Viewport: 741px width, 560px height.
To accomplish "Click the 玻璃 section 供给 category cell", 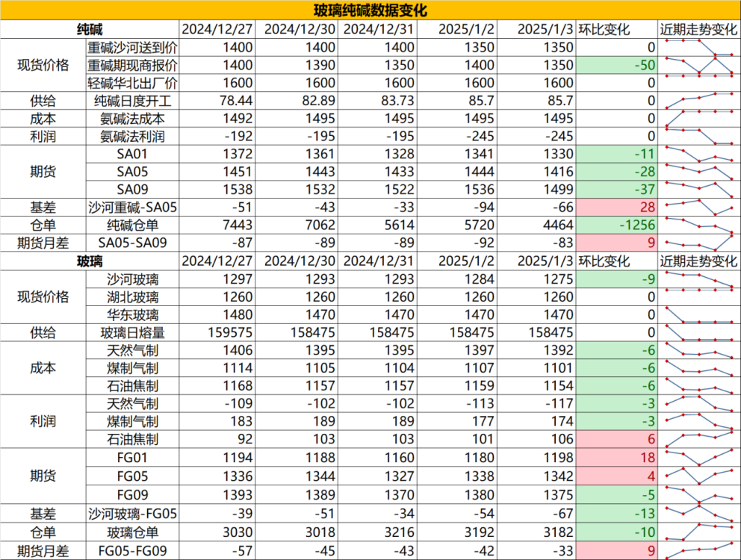I will tap(43, 333).
